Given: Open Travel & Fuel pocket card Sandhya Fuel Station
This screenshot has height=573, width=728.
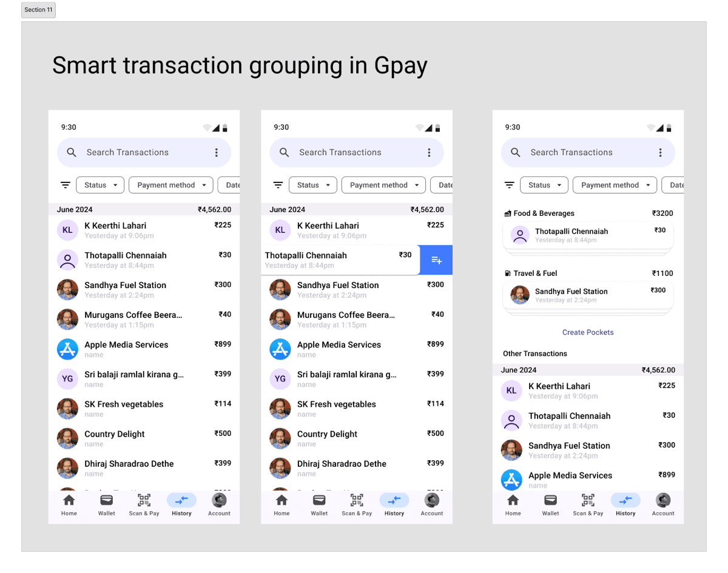Looking at the screenshot, I should point(588,295).
